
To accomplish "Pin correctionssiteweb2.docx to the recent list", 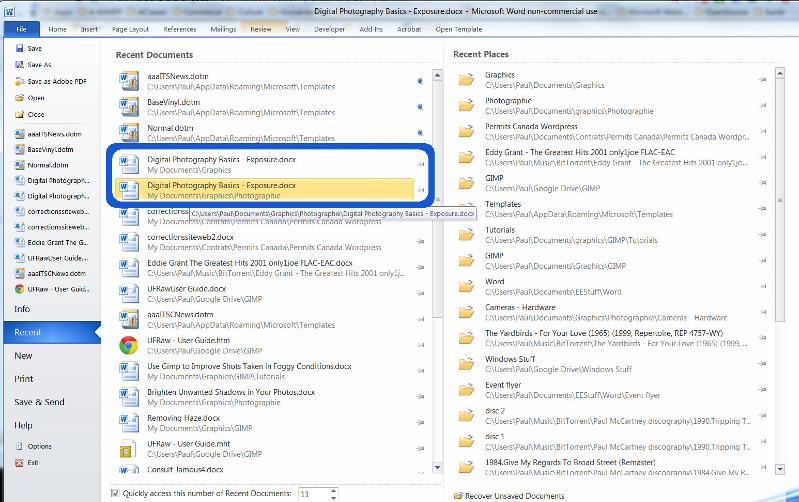I will point(420,242).
